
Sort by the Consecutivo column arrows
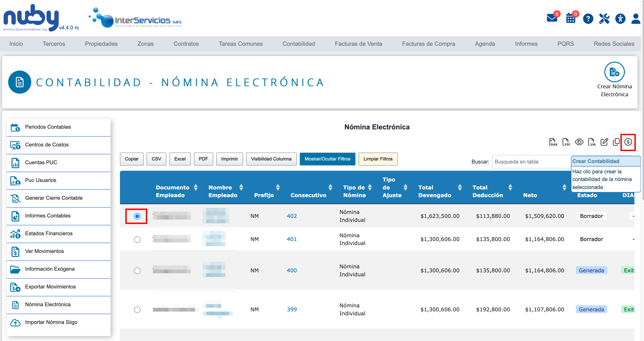tap(330, 187)
